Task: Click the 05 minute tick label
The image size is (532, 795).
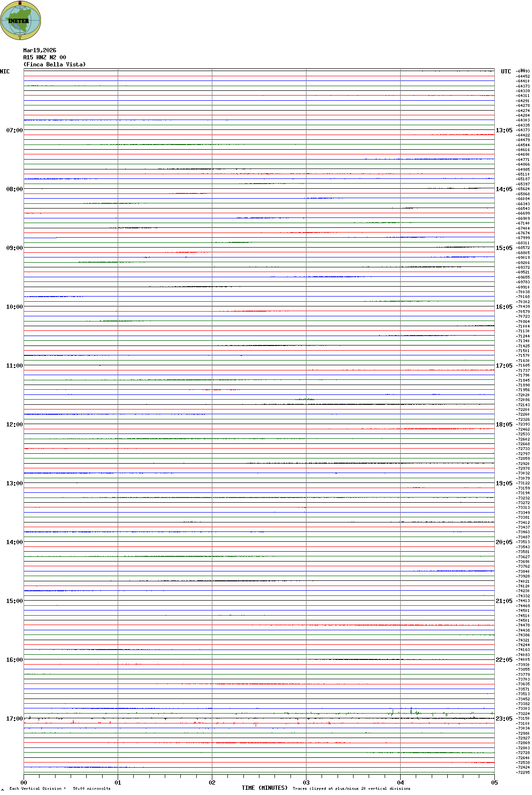Action: click(494, 783)
